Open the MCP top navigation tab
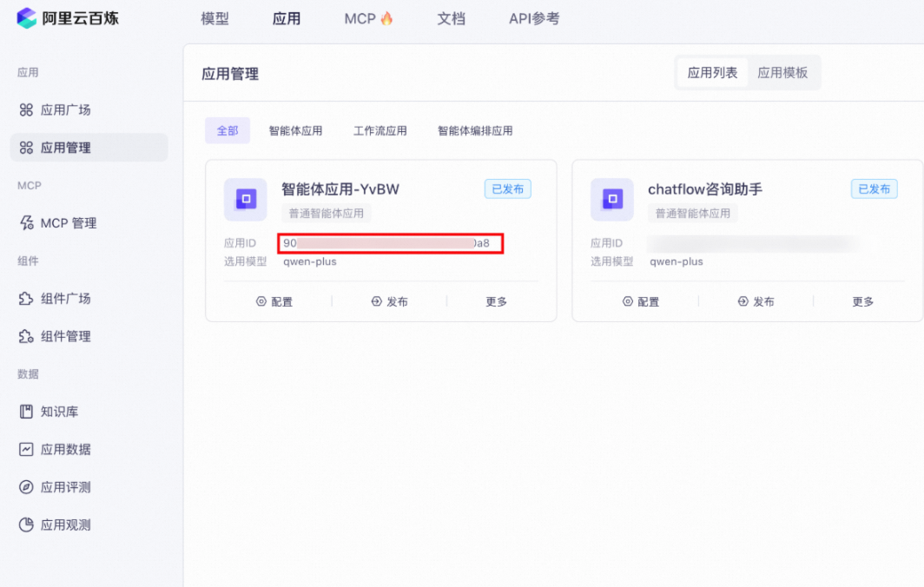The image size is (924, 587). pyautogui.click(x=360, y=19)
